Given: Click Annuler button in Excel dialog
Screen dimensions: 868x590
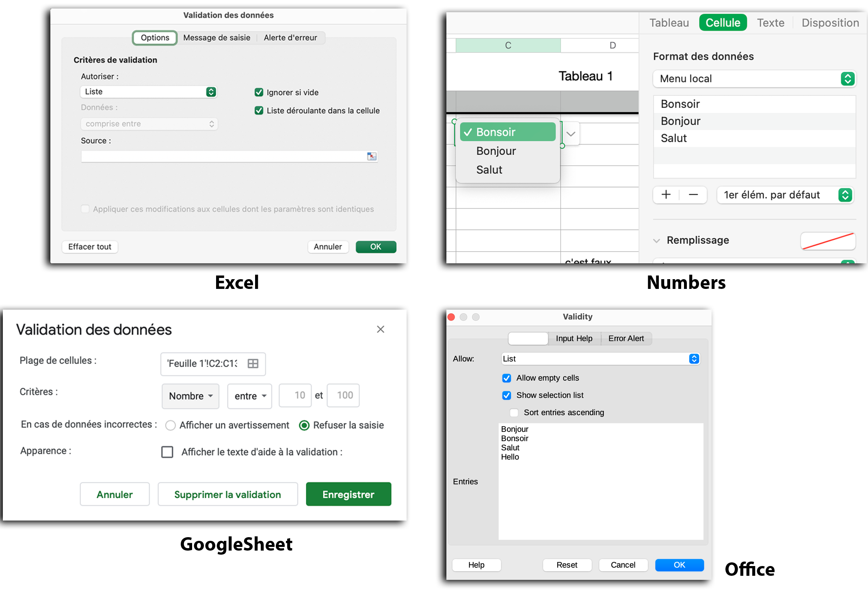Looking at the screenshot, I should 328,247.
